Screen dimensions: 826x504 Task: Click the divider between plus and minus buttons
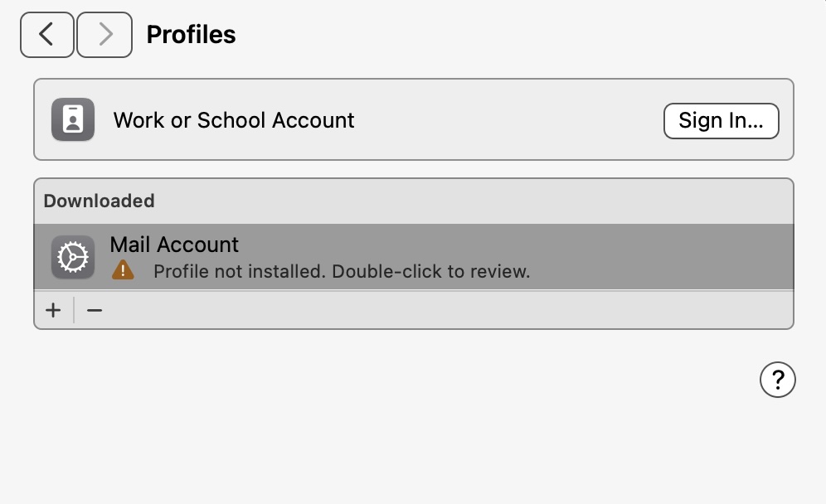(74, 310)
